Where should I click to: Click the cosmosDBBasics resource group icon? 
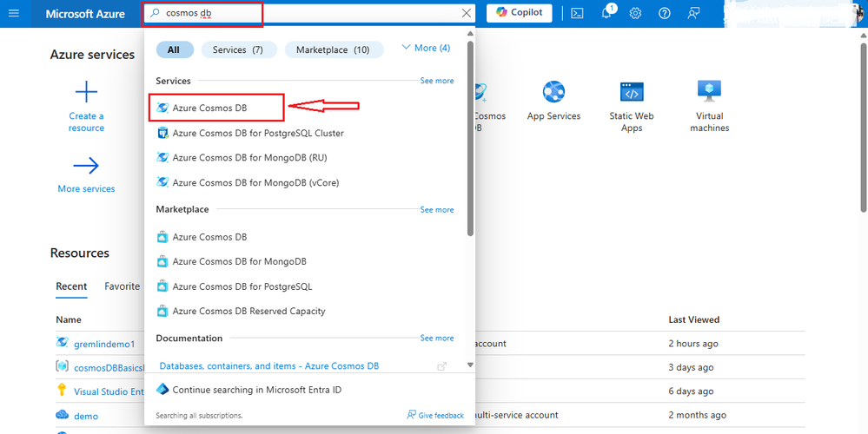[x=62, y=366]
